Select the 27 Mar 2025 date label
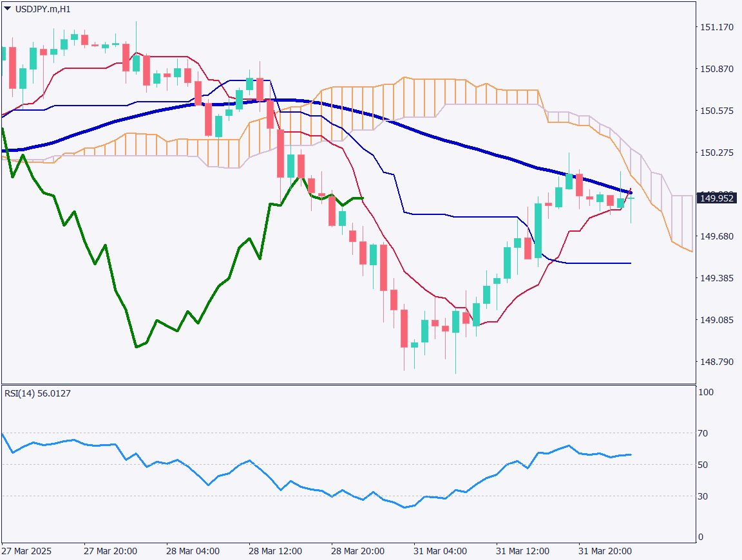The width and height of the screenshot is (742, 560). (26, 552)
